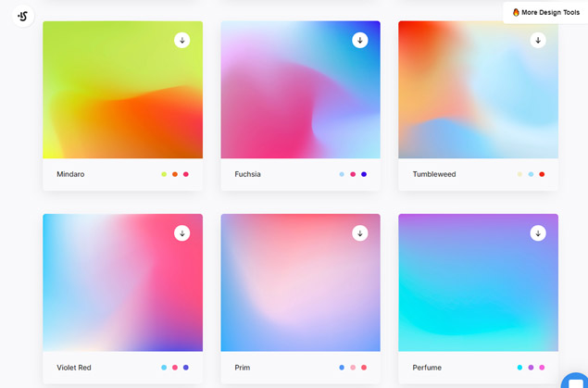Click the LS logo icon at top left
The height and width of the screenshot is (388, 588).
coord(23,16)
